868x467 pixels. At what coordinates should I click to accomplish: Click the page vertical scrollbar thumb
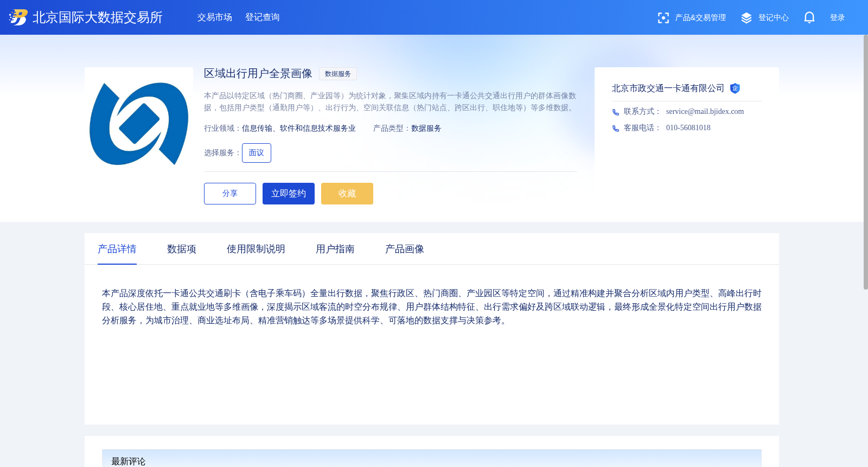[866, 162]
